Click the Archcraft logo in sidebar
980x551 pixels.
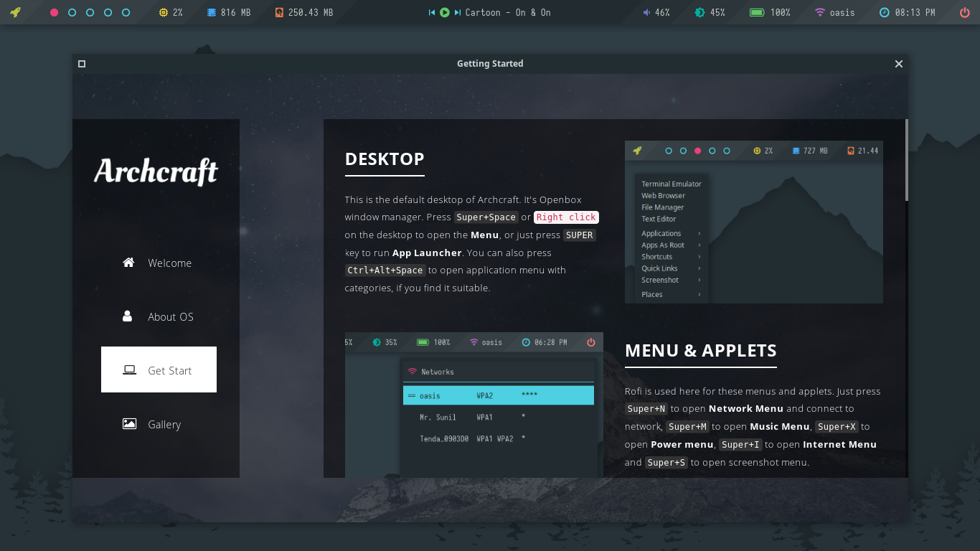(x=156, y=171)
